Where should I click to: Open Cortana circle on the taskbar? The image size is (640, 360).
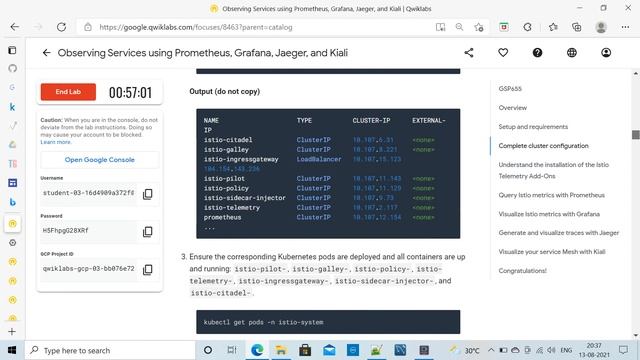point(208,350)
